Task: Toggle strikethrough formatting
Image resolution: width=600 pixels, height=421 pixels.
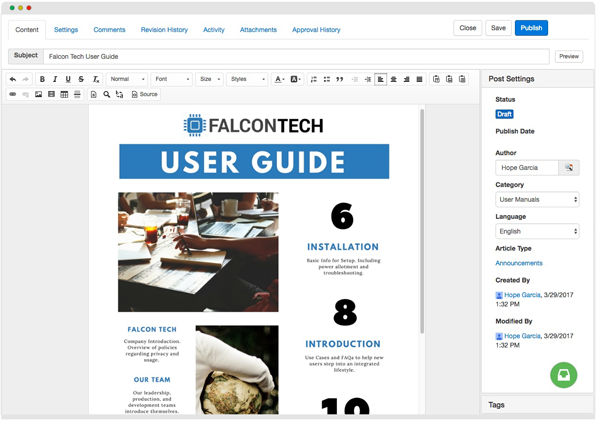Action: point(81,79)
